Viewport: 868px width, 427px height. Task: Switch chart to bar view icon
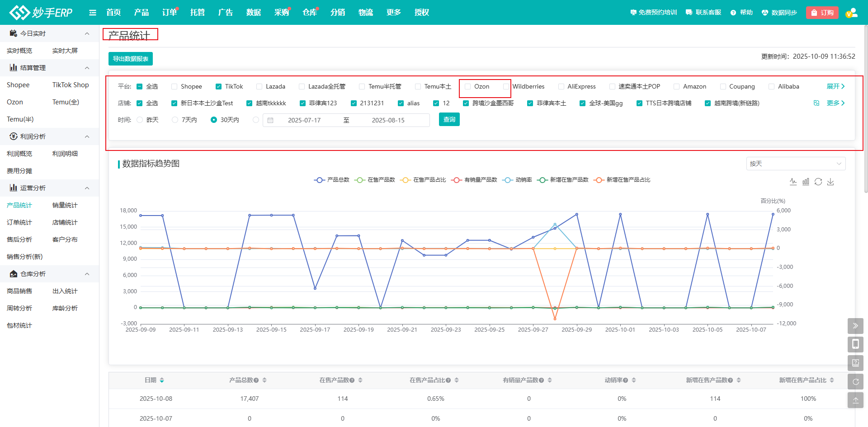click(806, 182)
